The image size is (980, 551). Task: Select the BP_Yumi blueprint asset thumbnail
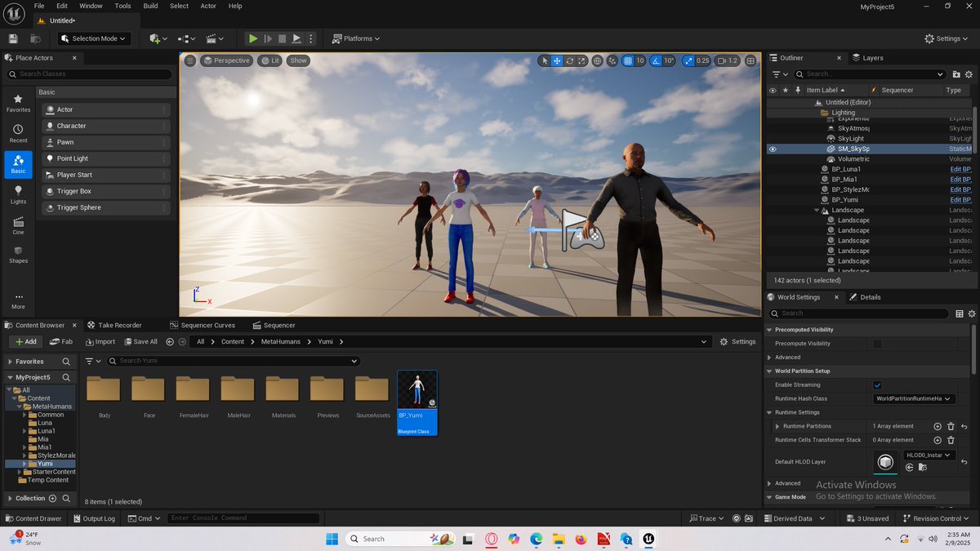tap(417, 391)
